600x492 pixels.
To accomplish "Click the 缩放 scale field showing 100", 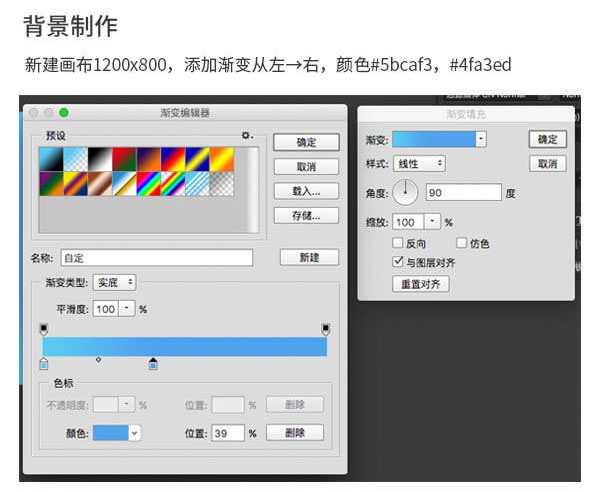I will pos(408,222).
